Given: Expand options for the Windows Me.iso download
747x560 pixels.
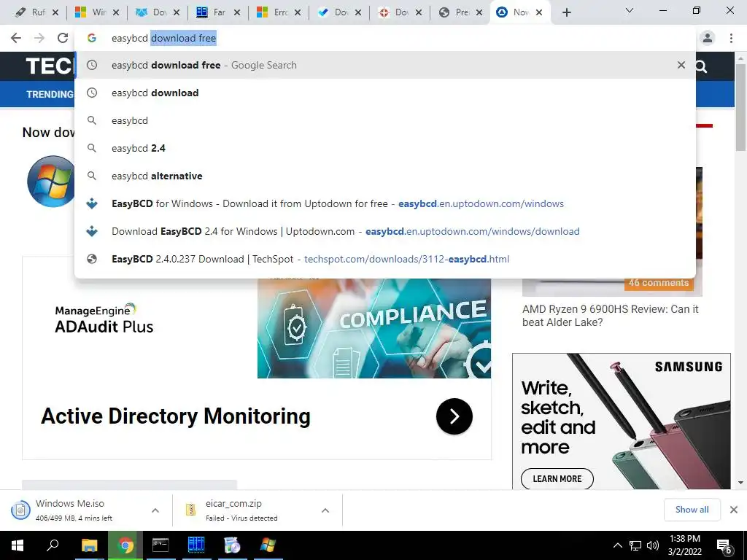Looking at the screenshot, I should 155,510.
